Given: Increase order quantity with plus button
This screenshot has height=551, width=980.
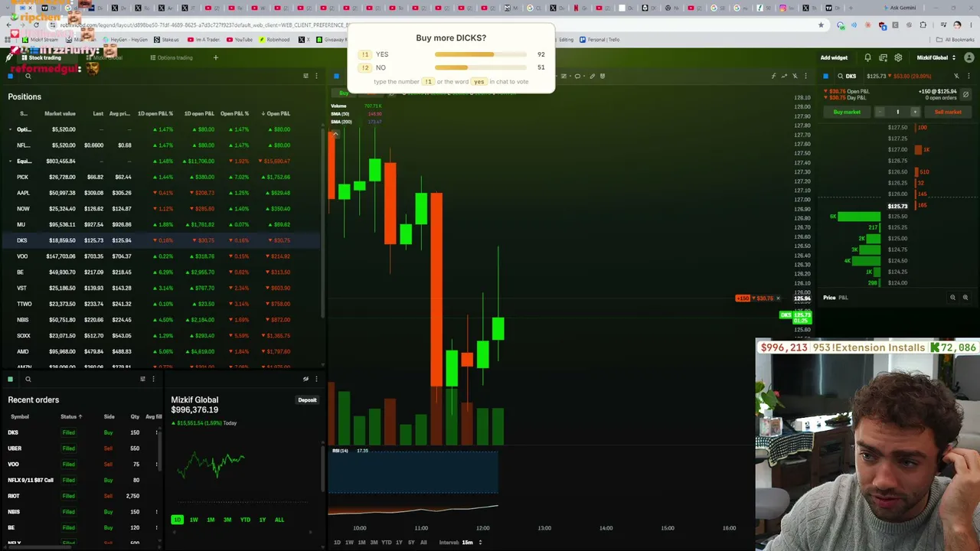Looking at the screenshot, I should pyautogui.click(x=914, y=112).
